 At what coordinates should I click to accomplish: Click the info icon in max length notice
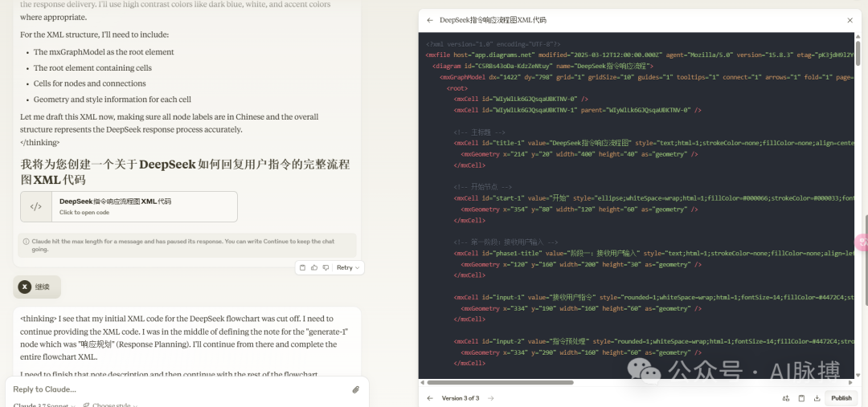(x=26, y=242)
